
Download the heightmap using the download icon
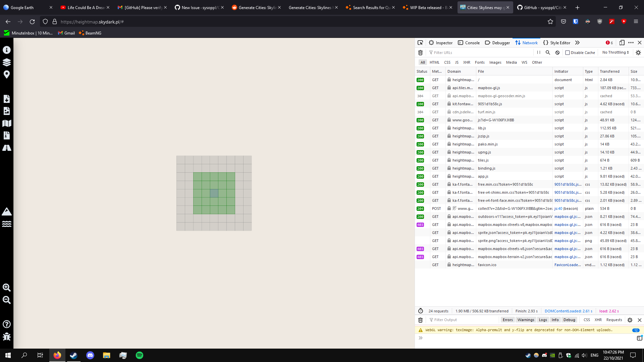[x=7, y=99]
